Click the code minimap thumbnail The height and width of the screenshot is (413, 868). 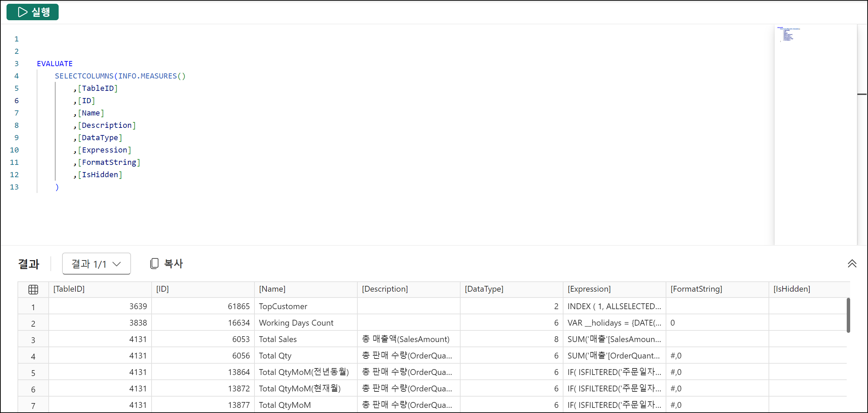click(x=788, y=34)
